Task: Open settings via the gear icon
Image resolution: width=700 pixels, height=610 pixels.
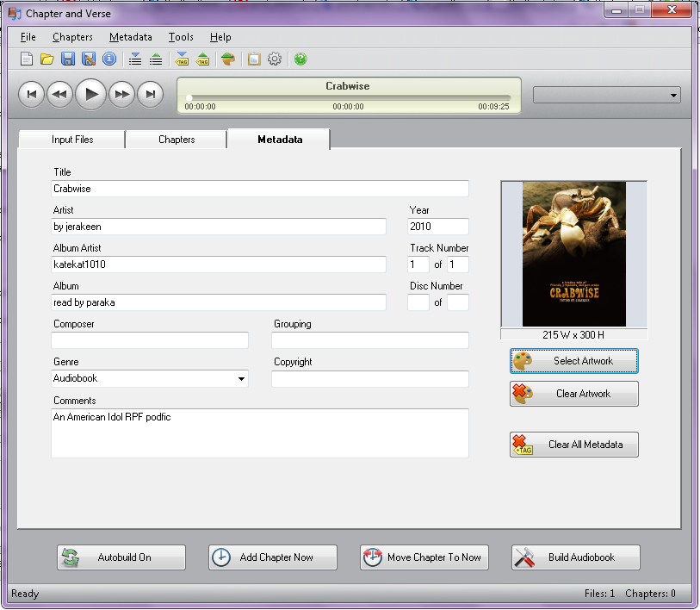Action: click(x=275, y=59)
